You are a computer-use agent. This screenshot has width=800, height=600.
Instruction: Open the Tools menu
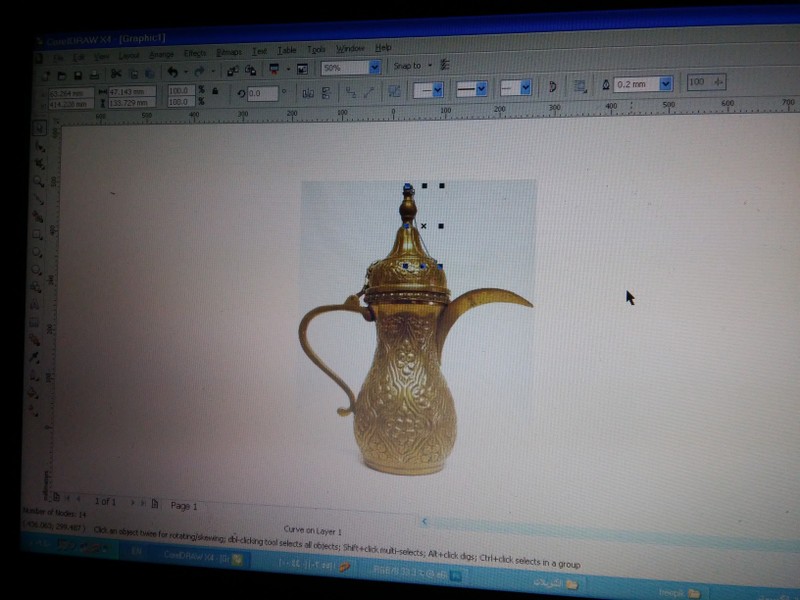[316, 49]
